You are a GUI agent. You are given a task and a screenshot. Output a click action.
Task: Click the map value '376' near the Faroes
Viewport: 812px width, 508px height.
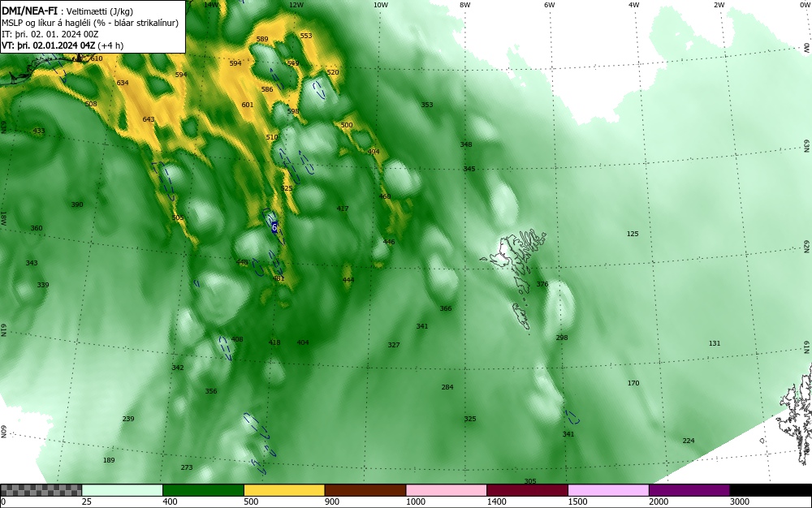click(542, 285)
